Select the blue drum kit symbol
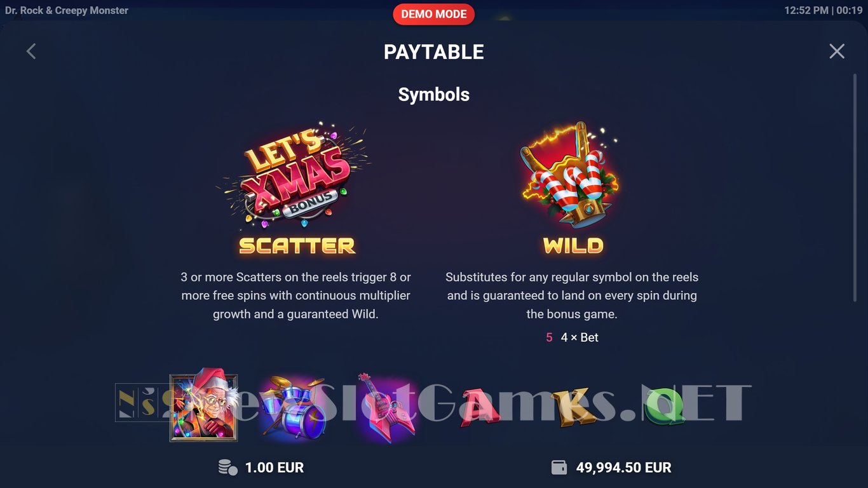868x488 pixels. coord(293,408)
